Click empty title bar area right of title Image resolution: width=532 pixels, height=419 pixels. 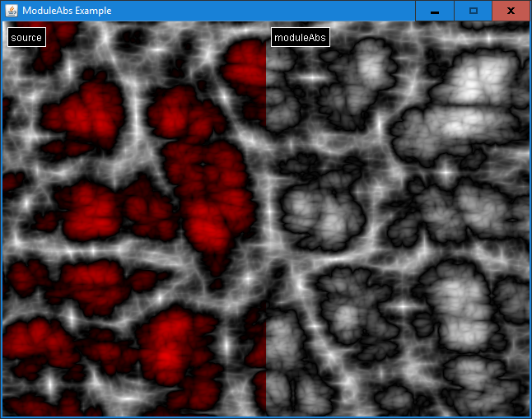click(x=264, y=11)
